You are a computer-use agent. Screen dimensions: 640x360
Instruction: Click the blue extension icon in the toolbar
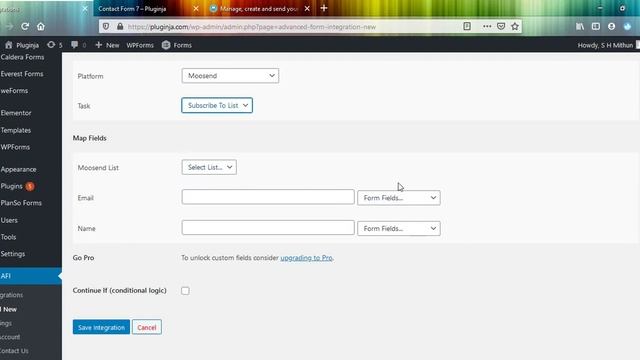(627, 27)
